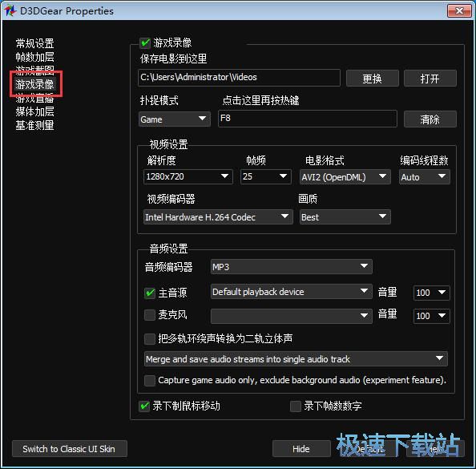Viewport: 476px width, 469px height.
Task: Open the 音频编码器 MP3 dropdown
Action: pyautogui.click(x=291, y=267)
